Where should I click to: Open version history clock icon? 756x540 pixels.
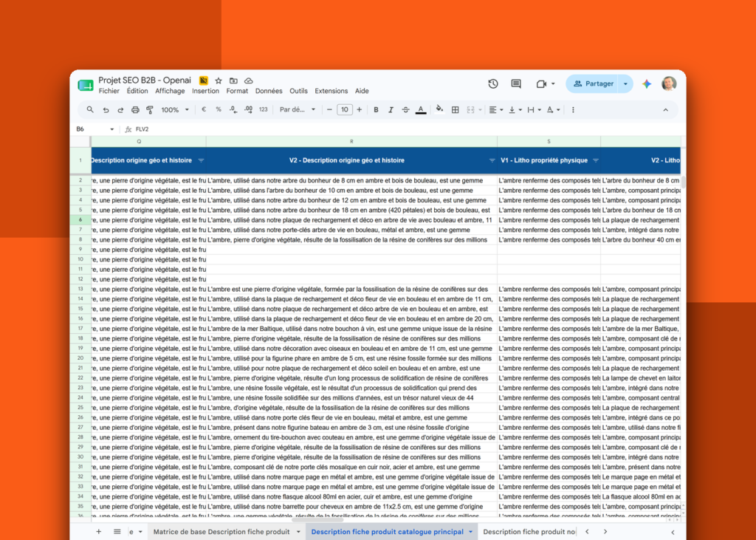coord(492,83)
